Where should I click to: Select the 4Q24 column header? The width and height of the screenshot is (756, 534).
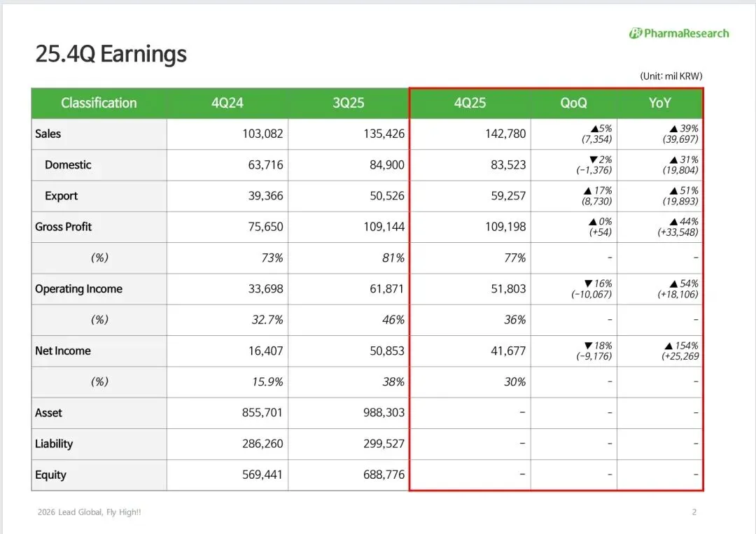(227, 104)
